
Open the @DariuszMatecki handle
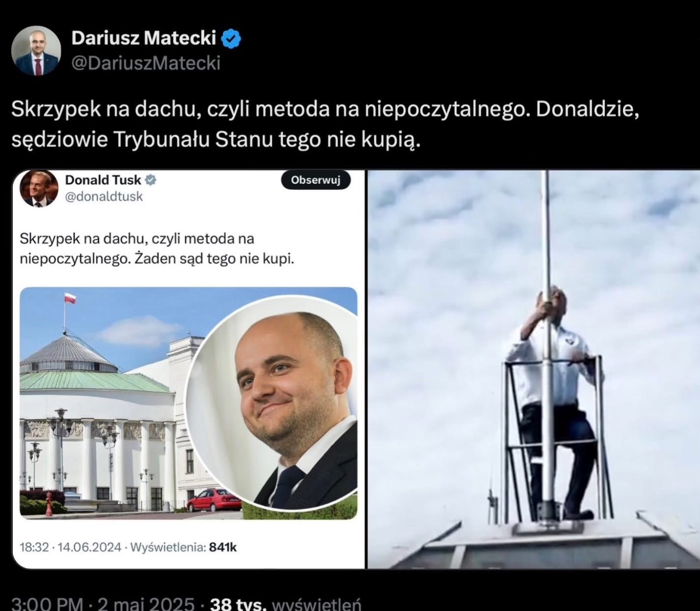pos(146,62)
